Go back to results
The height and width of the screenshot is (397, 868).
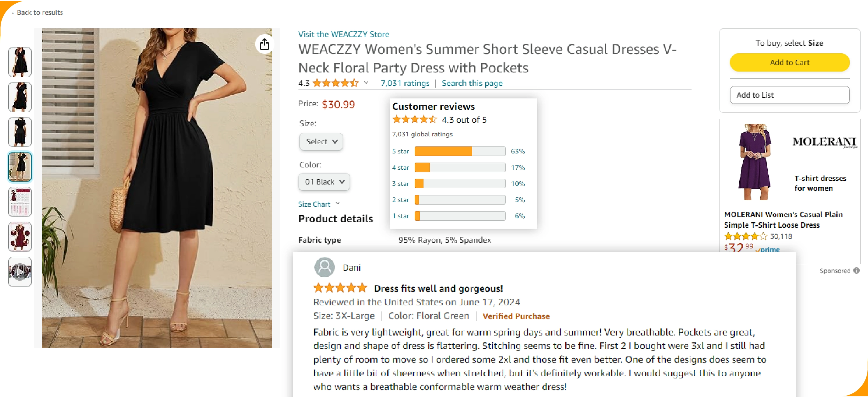point(40,12)
